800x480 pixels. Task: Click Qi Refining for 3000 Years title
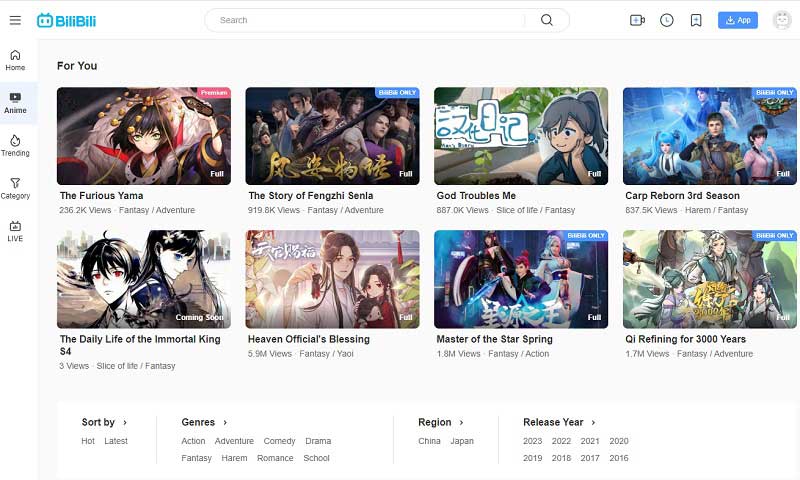(x=685, y=339)
